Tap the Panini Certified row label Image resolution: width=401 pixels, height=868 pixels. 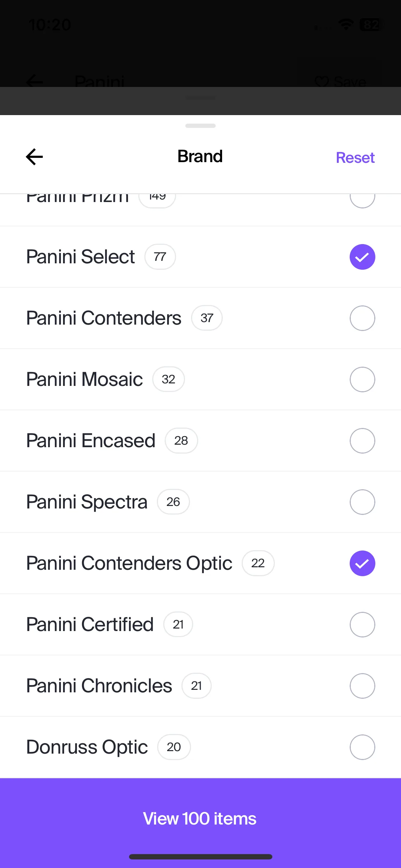coord(90,624)
